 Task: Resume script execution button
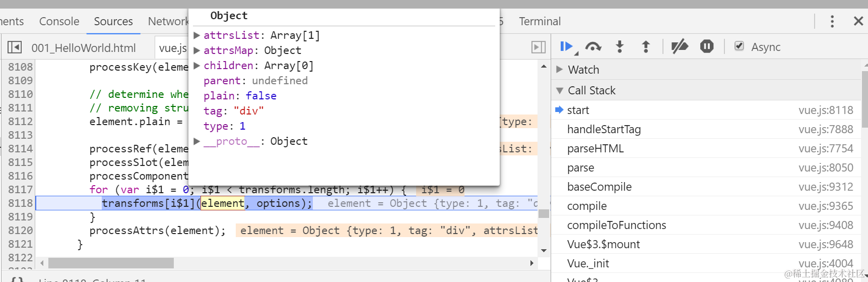[x=567, y=47]
